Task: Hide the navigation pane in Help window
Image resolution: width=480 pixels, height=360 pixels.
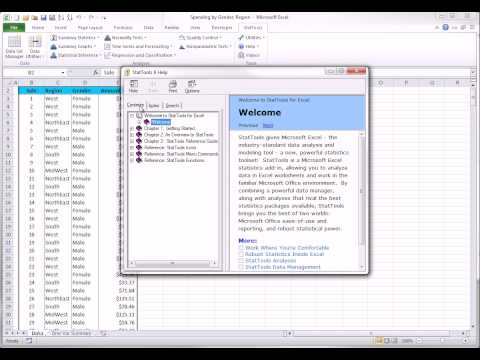Action: [133, 86]
